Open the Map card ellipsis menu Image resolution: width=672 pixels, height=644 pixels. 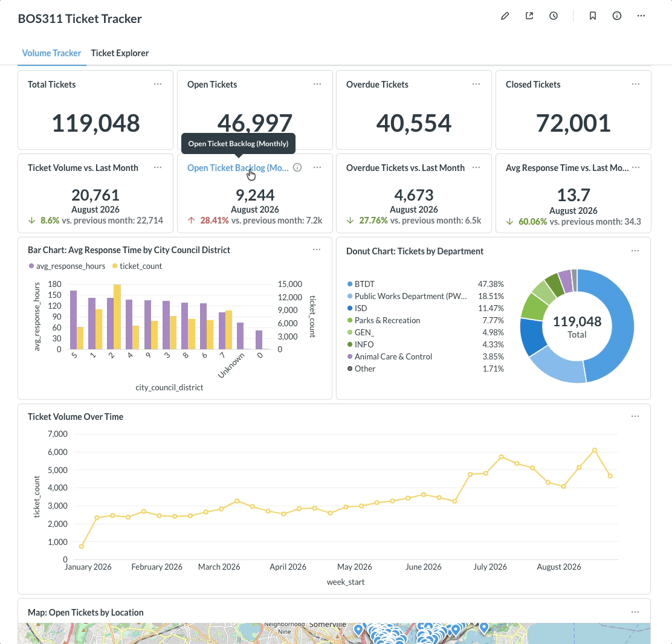tap(635, 613)
